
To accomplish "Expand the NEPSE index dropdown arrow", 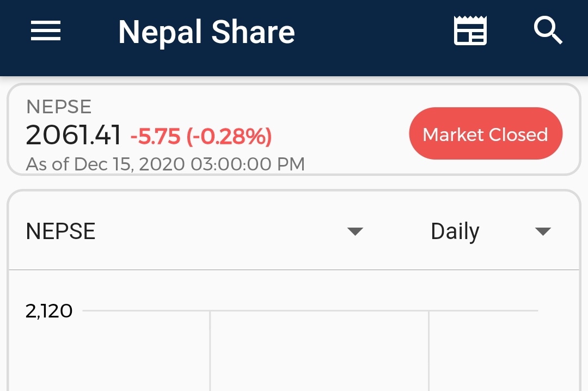I will (x=355, y=231).
